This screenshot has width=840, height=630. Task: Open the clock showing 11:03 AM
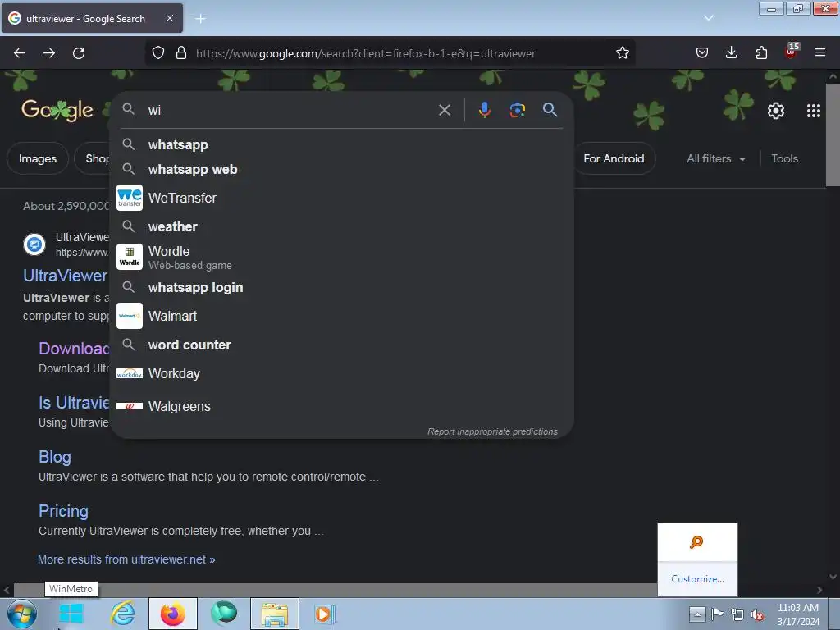click(x=798, y=614)
